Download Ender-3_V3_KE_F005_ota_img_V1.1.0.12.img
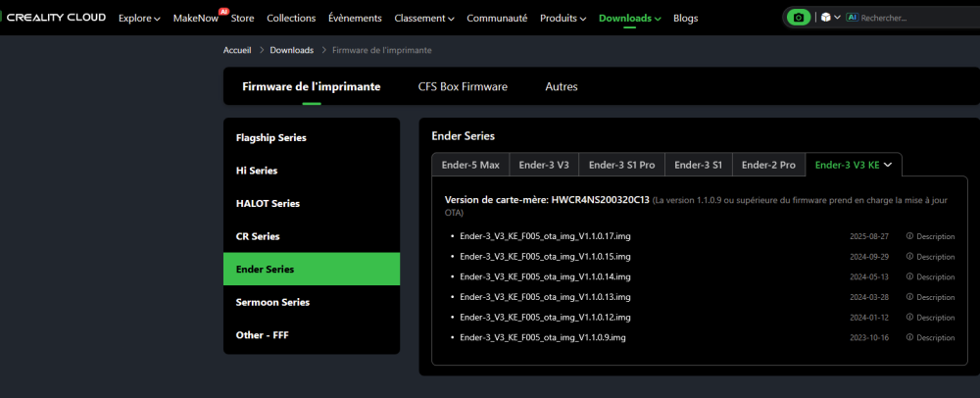Viewport: 980px width, 398px height. tap(545, 317)
